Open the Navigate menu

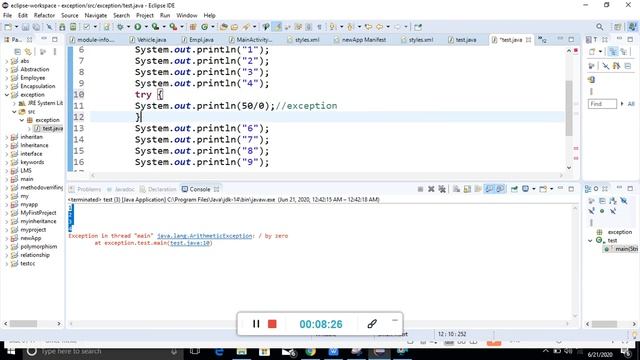tap(96, 15)
